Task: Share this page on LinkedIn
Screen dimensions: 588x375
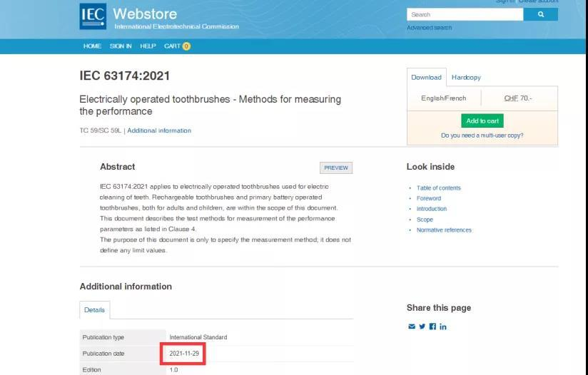Action: point(443,327)
